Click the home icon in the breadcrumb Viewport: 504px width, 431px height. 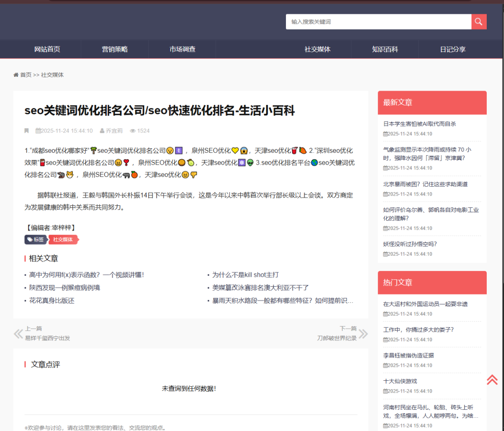coord(16,74)
